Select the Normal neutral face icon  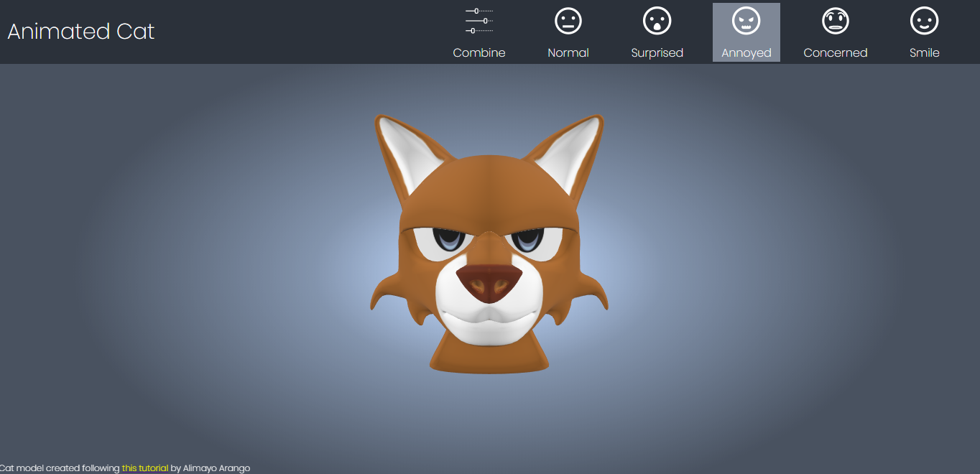[x=568, y=21]
